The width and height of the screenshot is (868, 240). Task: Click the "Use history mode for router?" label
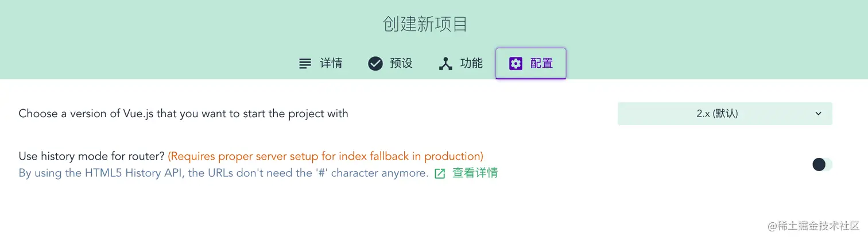point(92,156)
